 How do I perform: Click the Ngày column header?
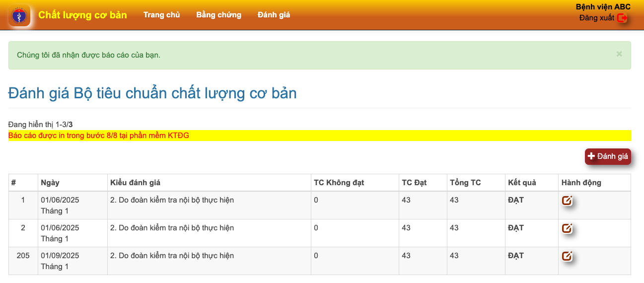50,183
